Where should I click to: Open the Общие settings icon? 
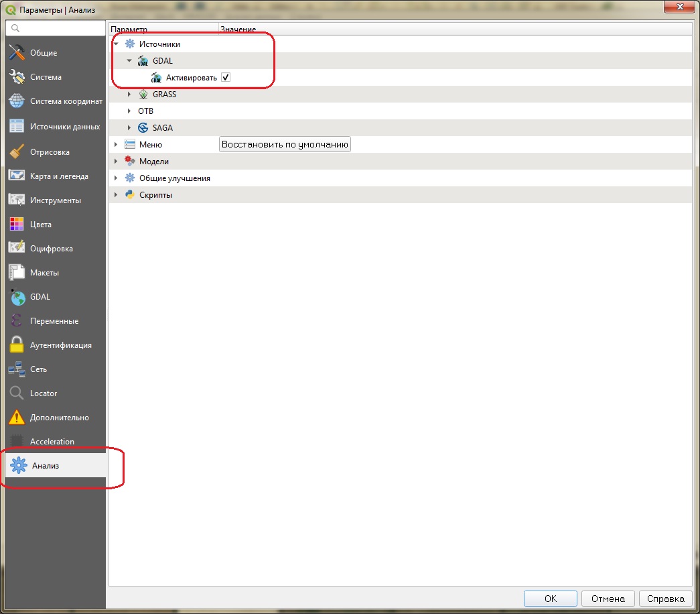(x=17, y=52)
